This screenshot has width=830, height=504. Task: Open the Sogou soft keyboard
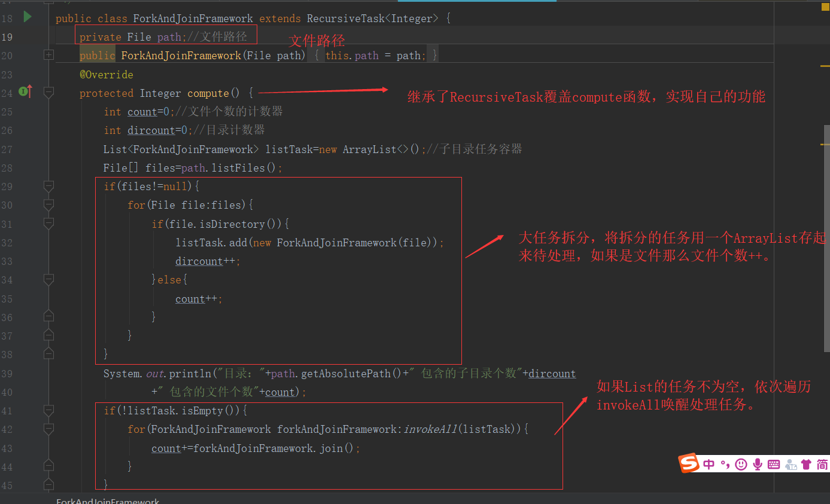click(x=773, y=464)
